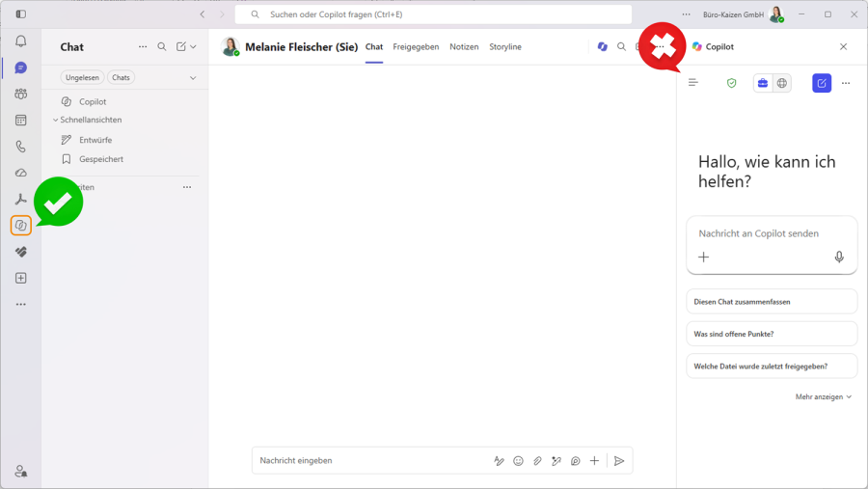
Task: Add apps with the plus icon in the left rail
Action: 20,278
